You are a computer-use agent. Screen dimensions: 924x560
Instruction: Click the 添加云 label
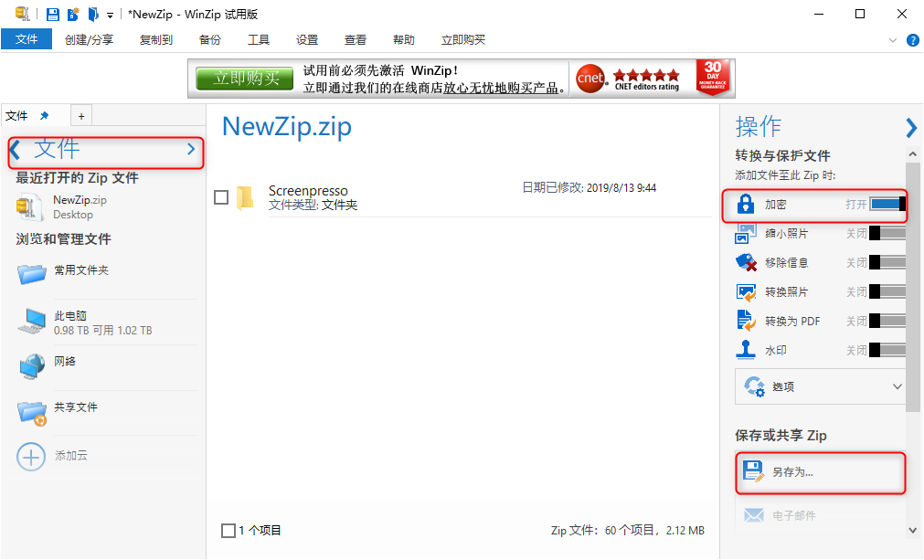[70, 455]
